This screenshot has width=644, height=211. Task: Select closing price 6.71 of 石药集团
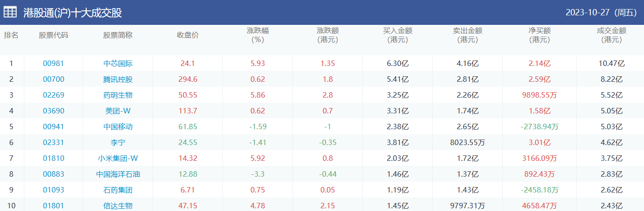[187, 190]
